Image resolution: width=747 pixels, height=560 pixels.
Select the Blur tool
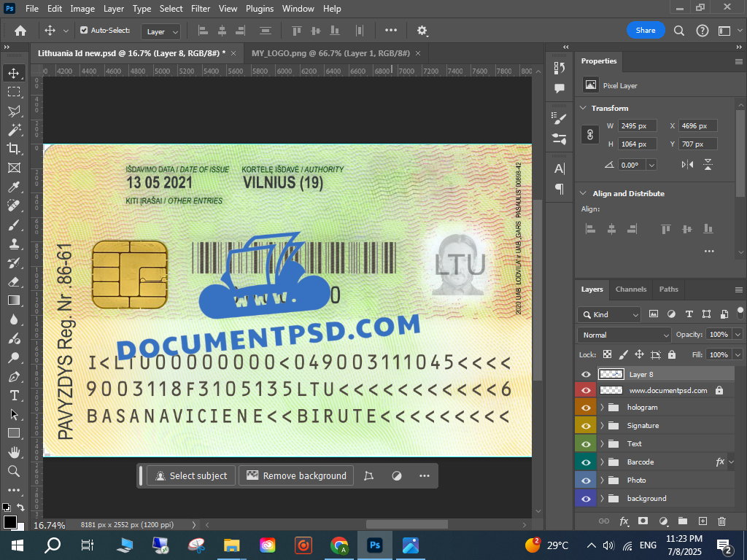(14, 319)
